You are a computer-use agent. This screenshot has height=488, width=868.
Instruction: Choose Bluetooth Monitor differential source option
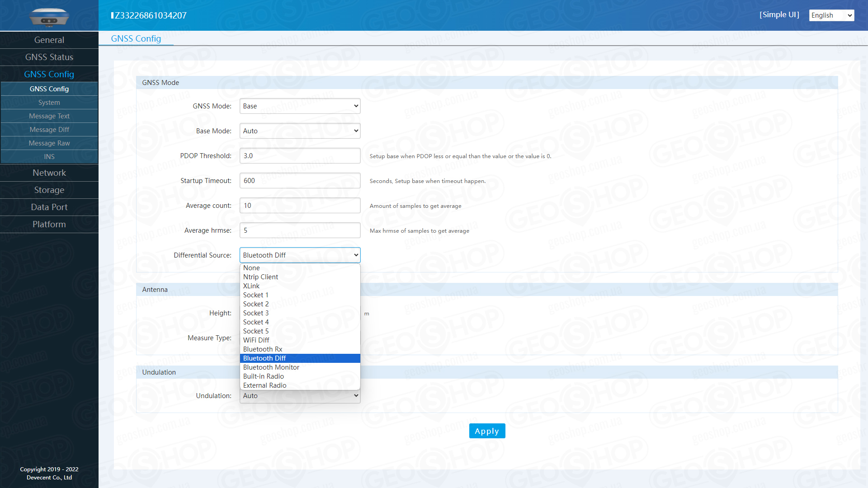(300, 367)
